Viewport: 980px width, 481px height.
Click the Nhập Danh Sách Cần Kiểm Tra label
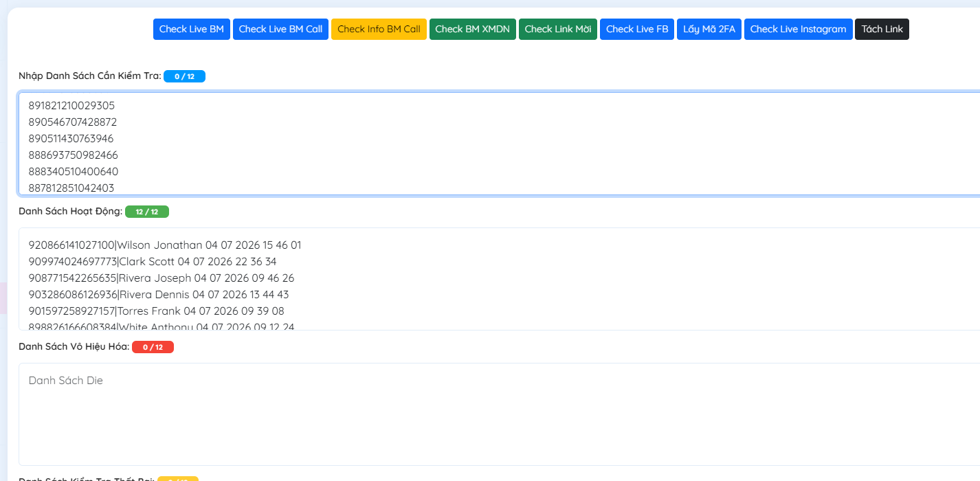click(90, 76)
